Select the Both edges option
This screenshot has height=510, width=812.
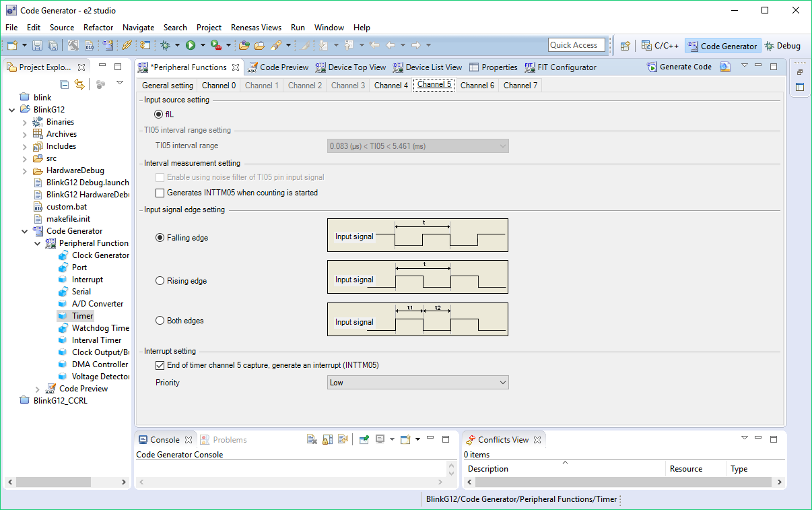point(160,321)
